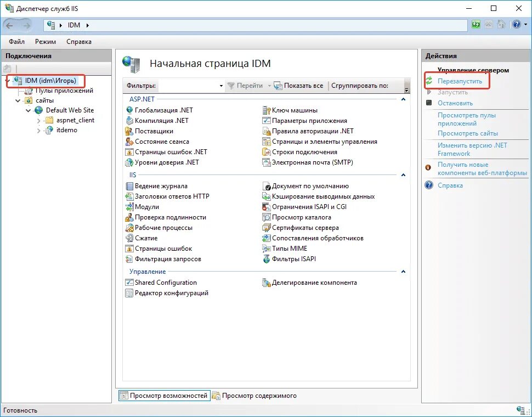Select Пулы приложений tree item
This screenshot has height=417, width=532.
[64, 91]
